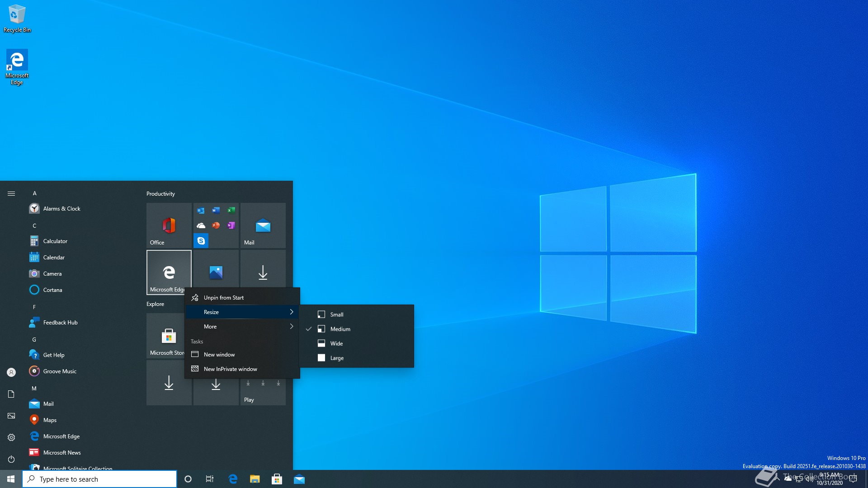The image size is (868, 488).
Task: Open Edge from the taskbar
Action: tap(233, 479)
